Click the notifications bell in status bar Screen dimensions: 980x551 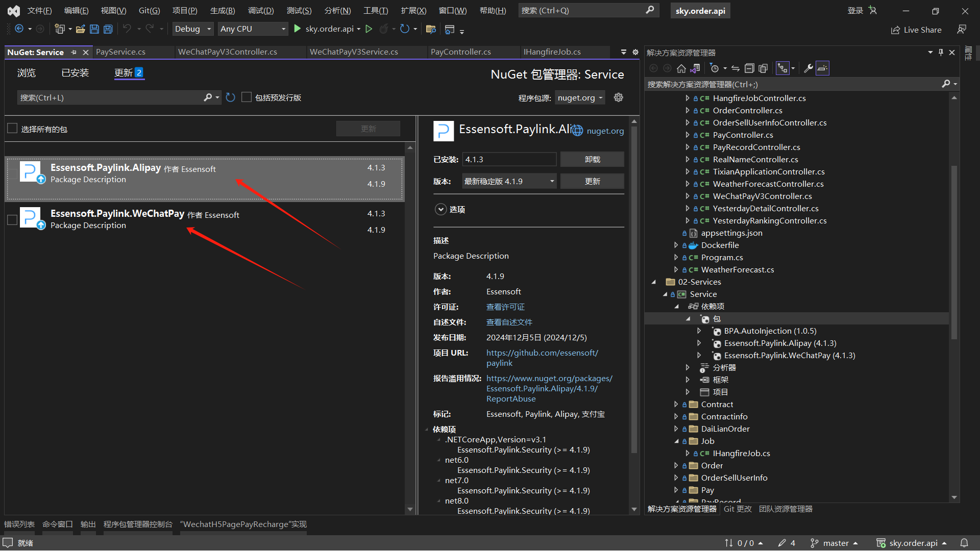[964, 543]
